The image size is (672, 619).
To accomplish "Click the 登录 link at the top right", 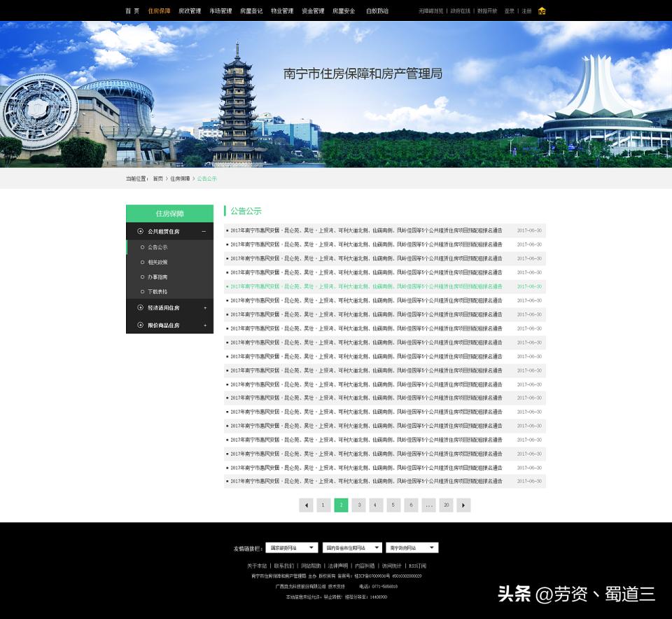I will [x=509, y=11].
